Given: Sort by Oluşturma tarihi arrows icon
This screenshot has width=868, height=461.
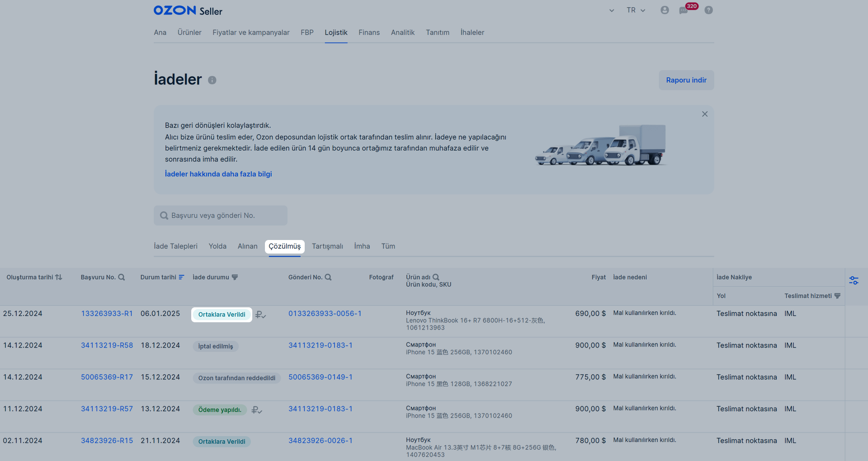Looking at the screenshot, I should tap(59, 277).
